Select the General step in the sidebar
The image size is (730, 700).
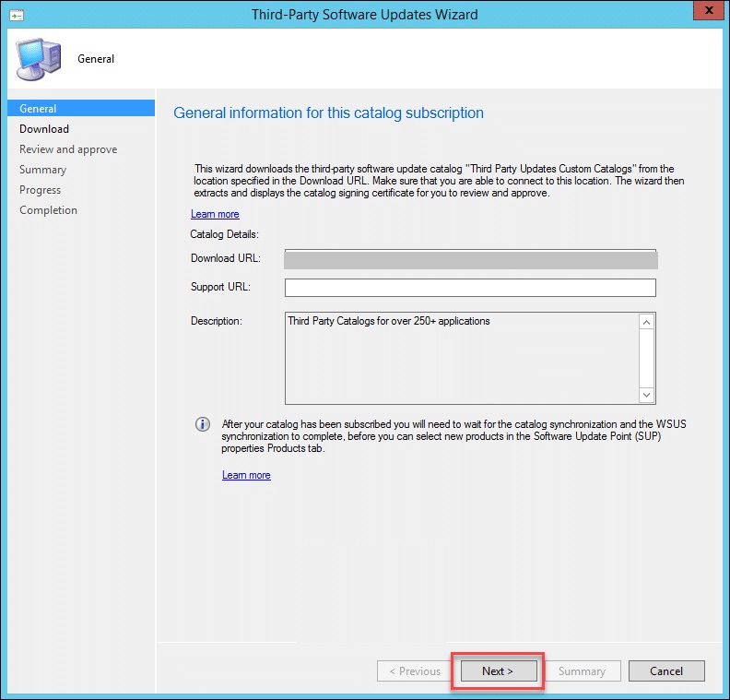pyautogui.click(x=38, y=109)
